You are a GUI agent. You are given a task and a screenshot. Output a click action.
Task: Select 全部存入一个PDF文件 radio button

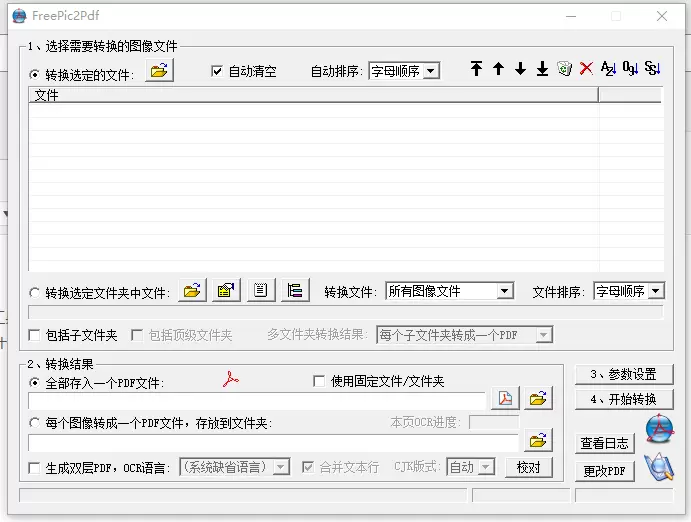[x=34, y=382]
